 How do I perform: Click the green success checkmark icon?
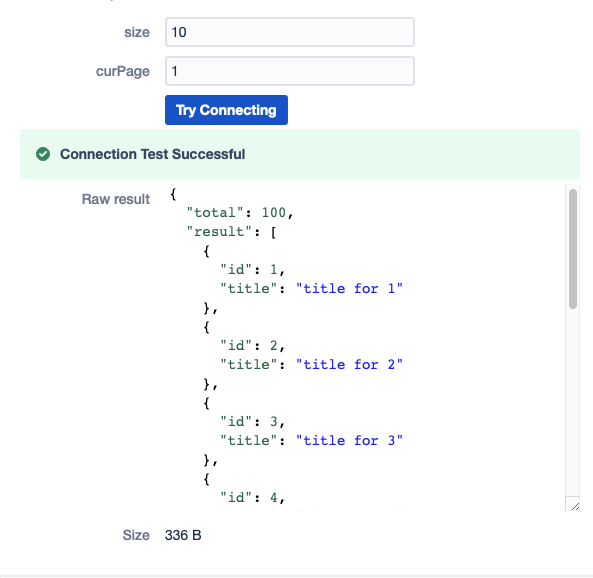click(43, 154)
